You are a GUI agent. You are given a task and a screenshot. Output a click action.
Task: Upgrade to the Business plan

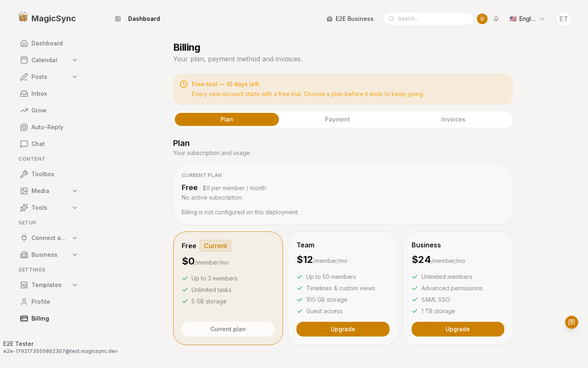458,329
